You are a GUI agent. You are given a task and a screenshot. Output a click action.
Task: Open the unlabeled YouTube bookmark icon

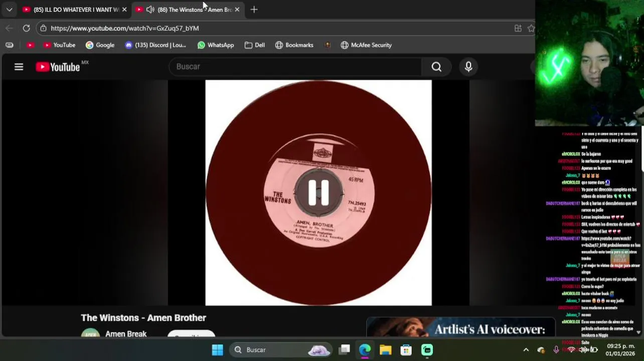[x=30, y=45]
